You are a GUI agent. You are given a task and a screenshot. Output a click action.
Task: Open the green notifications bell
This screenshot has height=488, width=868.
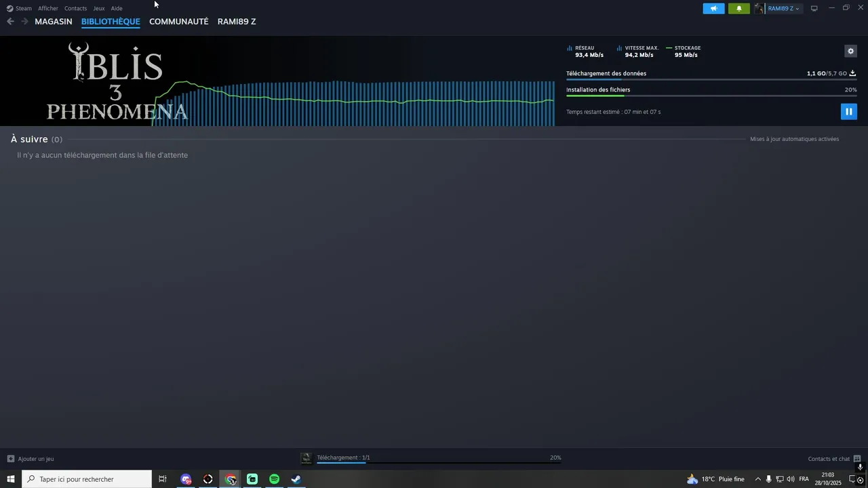739,8
